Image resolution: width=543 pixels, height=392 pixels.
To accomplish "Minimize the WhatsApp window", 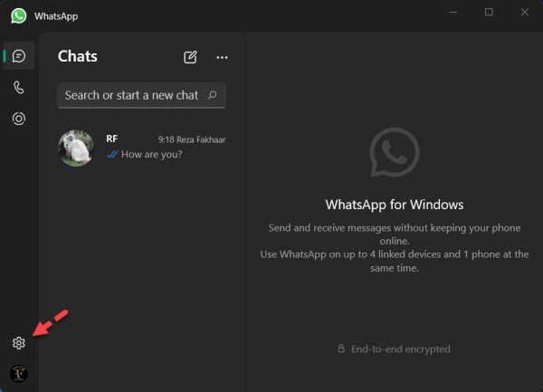I will (x=453, y=12).
